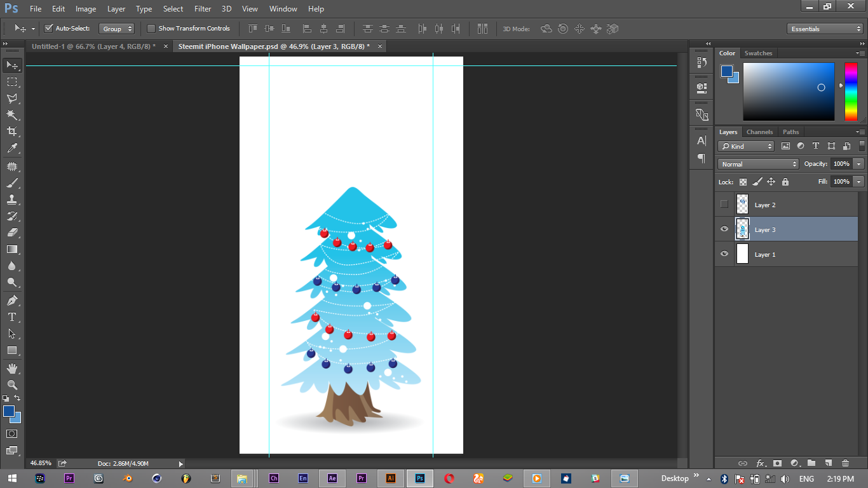Select the Healing Brush tool
The image size is (868, 488).
(x=12, y=166)
